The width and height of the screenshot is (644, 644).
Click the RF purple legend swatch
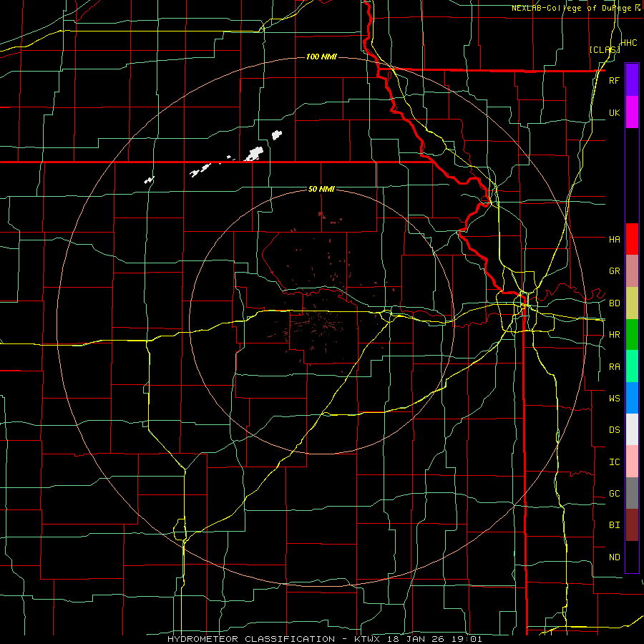632,79
